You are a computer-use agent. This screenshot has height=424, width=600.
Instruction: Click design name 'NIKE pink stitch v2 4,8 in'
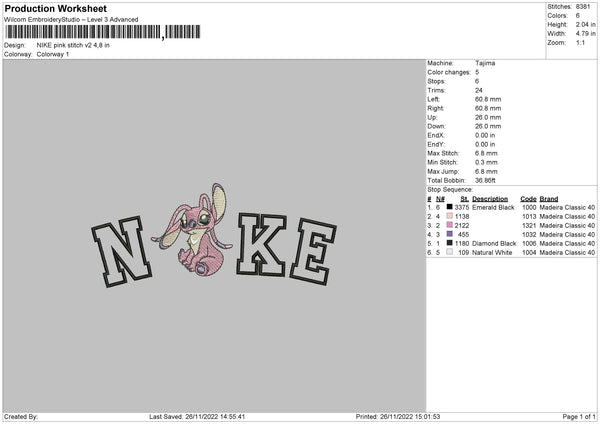pos(73,45)
